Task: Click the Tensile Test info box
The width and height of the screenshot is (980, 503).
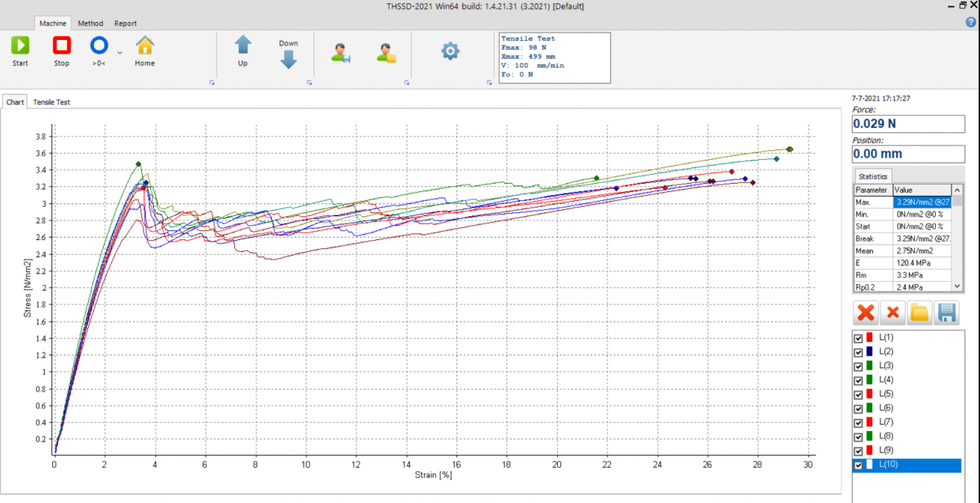Action: [x=554, y=57]
